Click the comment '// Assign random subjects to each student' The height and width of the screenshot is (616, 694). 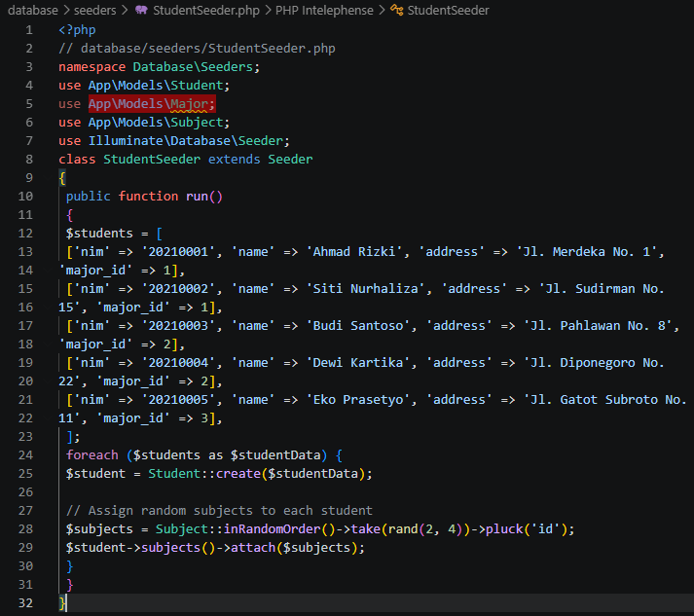219,511
